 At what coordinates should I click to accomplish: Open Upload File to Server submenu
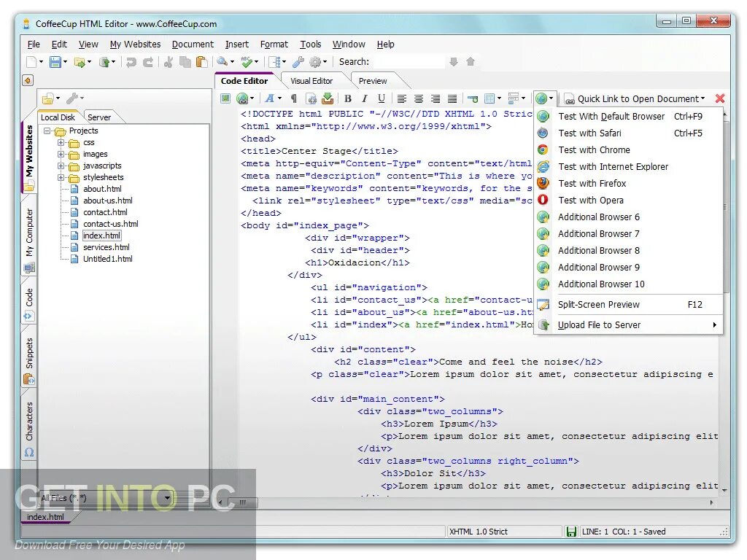[x=628, y=325]
